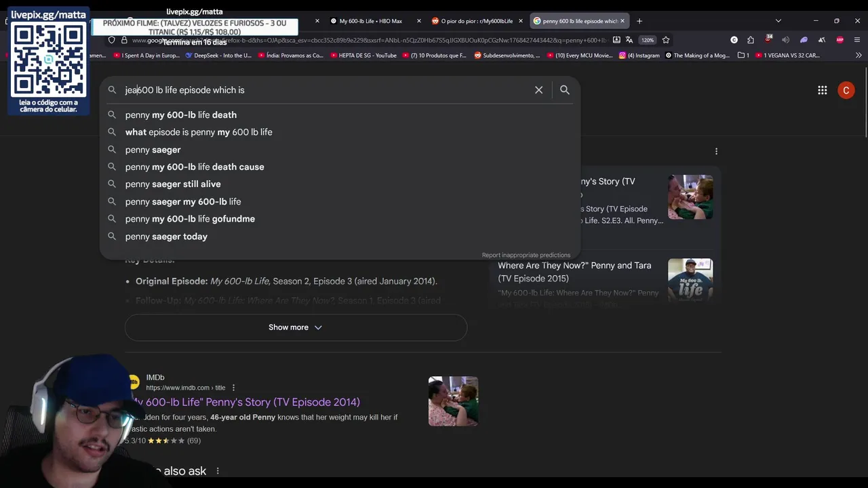Select suggestion 'what episode is penny my 600 lb life'
This screenshot has width=868, height=488.
coord(340,132)
